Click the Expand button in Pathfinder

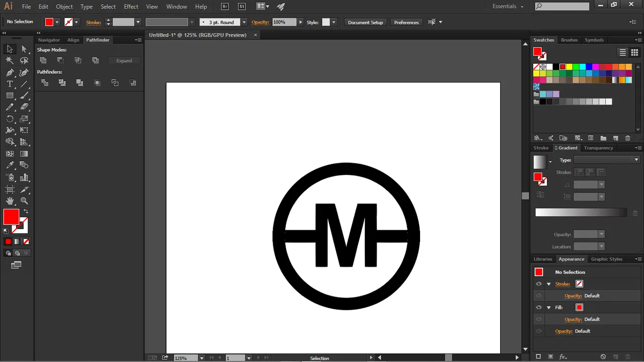point(124,60)
